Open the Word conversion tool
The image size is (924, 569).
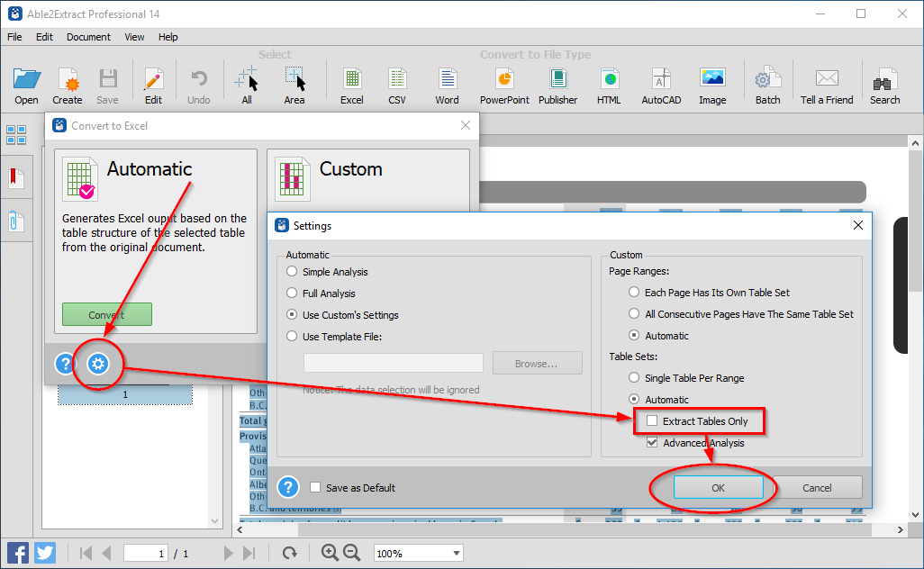tap(447, 83)
